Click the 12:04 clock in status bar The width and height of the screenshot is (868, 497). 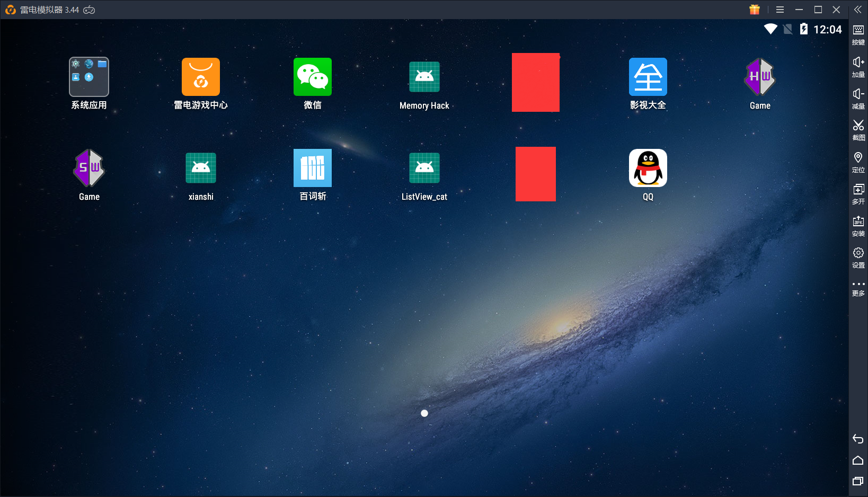click(x=828, y=30)
